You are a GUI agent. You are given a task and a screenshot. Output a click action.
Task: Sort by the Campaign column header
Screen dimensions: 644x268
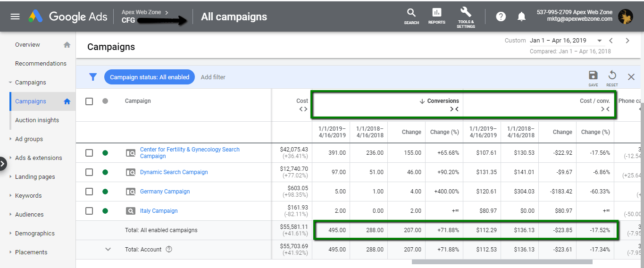(138, 101)
